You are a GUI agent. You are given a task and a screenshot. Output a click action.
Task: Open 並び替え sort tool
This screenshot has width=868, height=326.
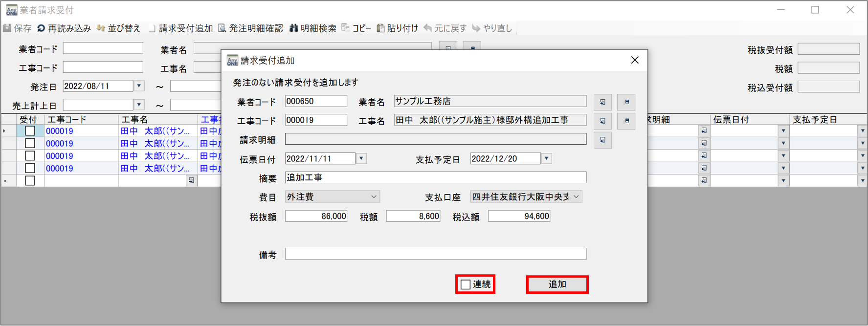coord(101,28)
